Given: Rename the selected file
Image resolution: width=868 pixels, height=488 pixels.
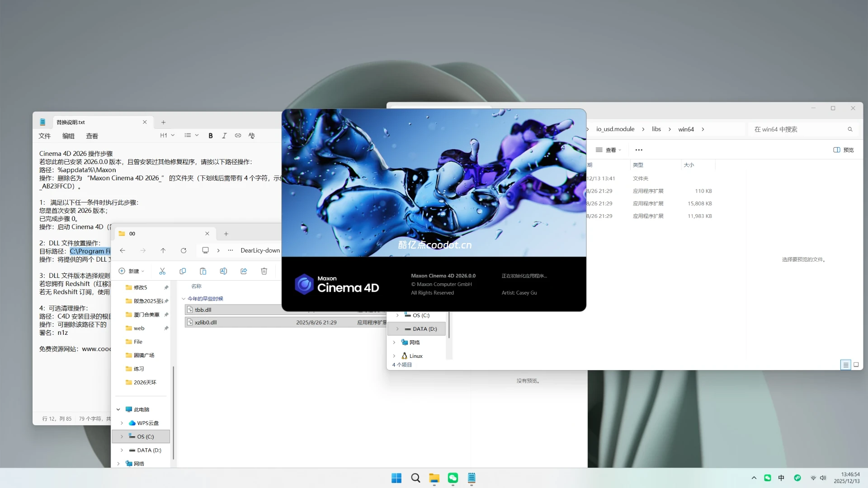Looking at the screenshot, I should [x=223, y=271].
